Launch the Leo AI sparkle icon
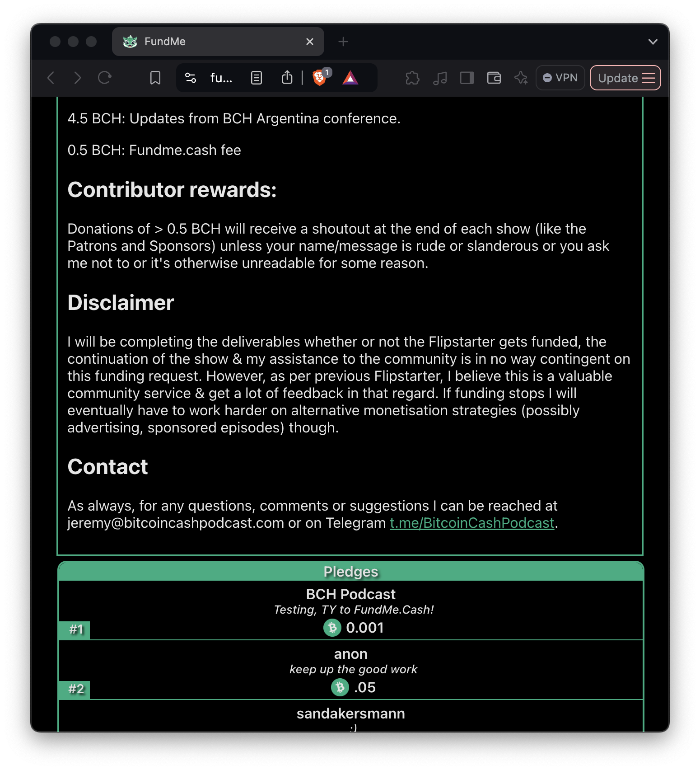The height and width of the screenshot is (770, 700). click(521, 78)
